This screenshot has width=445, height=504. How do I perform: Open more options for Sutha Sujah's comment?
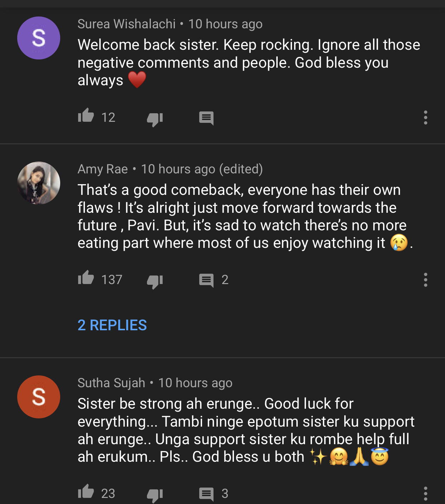(425, 494)
